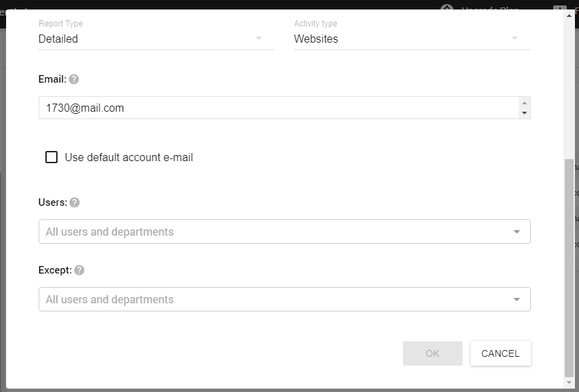Click the up arrow in Email field
Screen dimensions: 579x392
[523, 103]
